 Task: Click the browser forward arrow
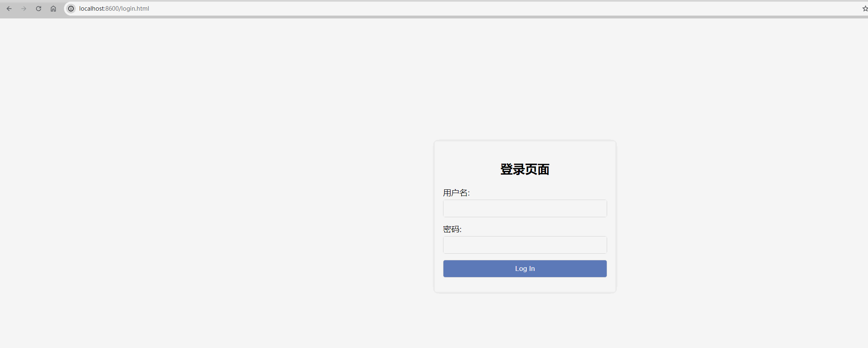[24, 9]
